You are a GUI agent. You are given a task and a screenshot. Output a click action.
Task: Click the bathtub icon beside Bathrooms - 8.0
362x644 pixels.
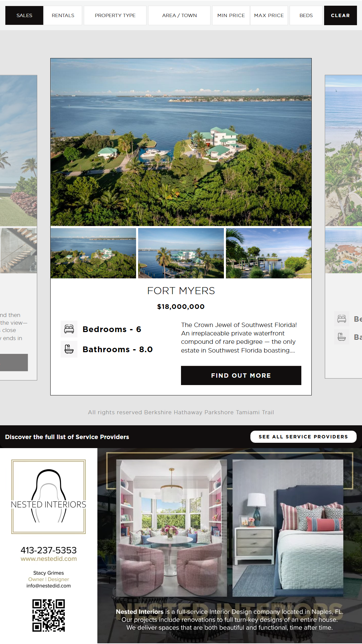(69, 349)
